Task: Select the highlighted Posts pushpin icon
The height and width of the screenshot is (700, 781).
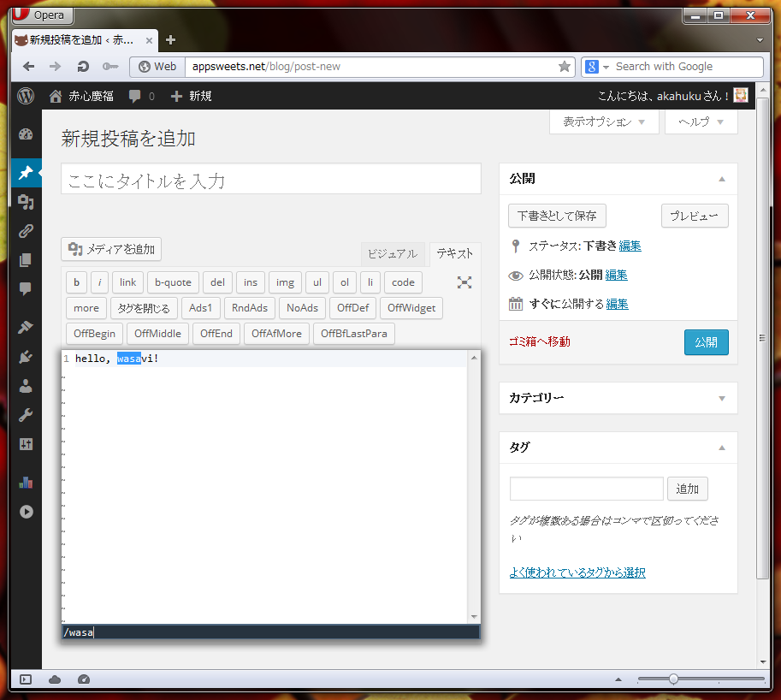Action: click(26, 173)
